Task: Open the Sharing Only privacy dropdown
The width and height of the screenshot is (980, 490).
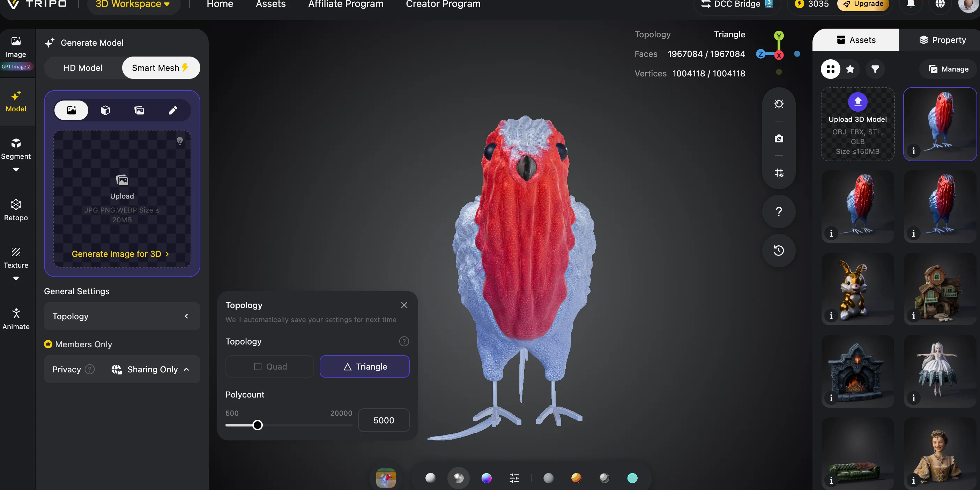Action: coord(151,369)
